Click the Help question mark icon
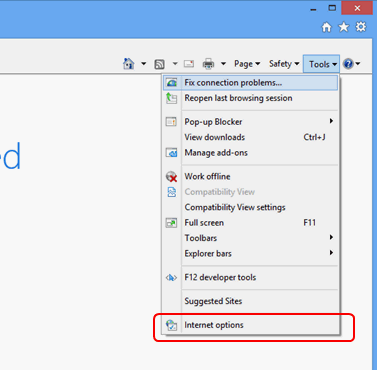The image size is (377, 370). 348,64
